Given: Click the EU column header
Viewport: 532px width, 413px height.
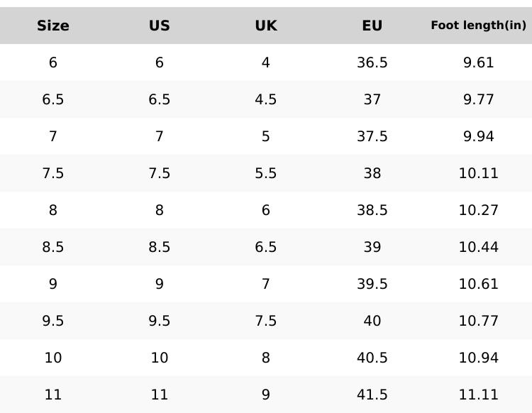Looking at the screenshot, I should (372, 26).
